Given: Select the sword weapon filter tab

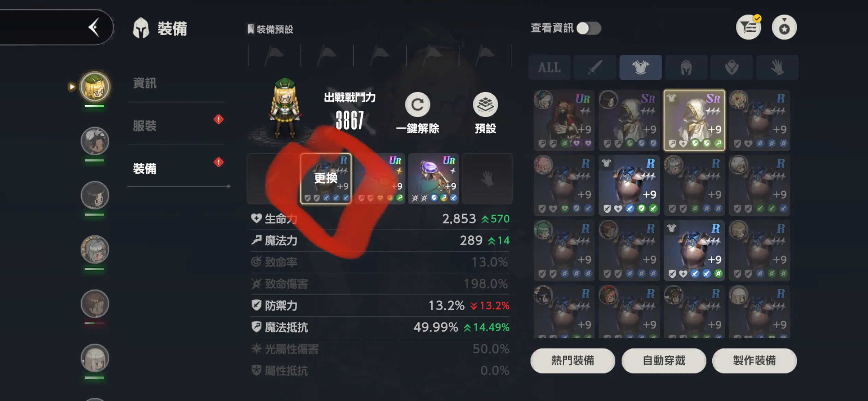Looking at the screenshot, I should 595,67.
